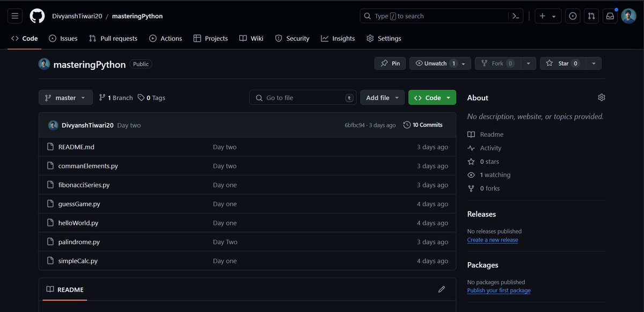
Task: Open the 0 Tags page
Action: tap(151, 98)
